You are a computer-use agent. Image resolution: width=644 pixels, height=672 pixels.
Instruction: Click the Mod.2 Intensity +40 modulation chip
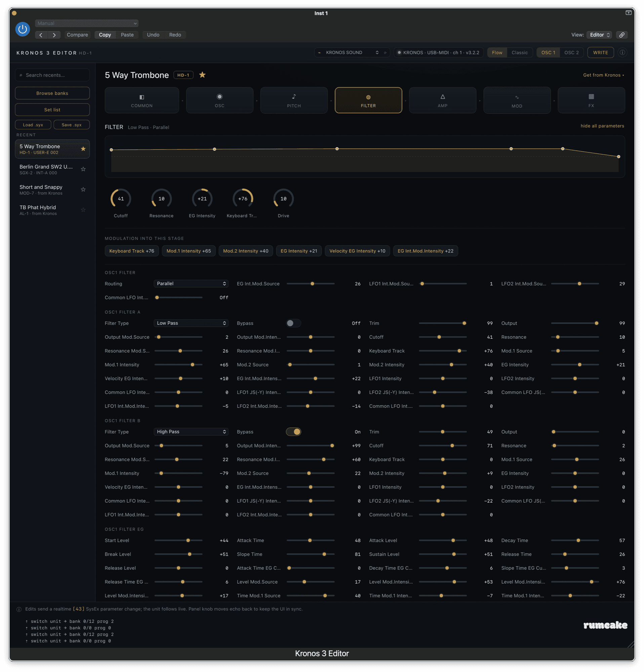[x=245, y=251]
